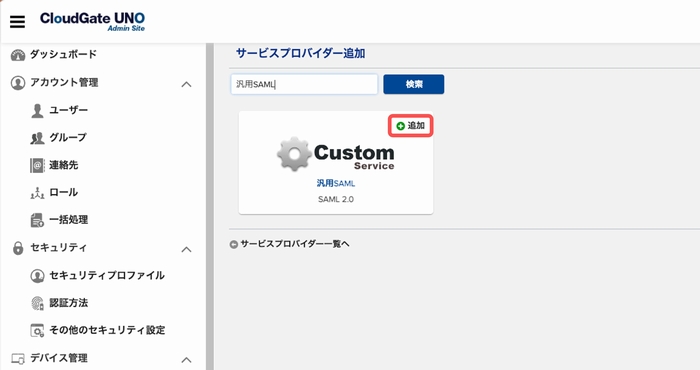Click the back arrow icon beside サービスプロバイダー一覧へ
Screen dimensions: 700x370
pyautogui.click(x=233, y=244)
